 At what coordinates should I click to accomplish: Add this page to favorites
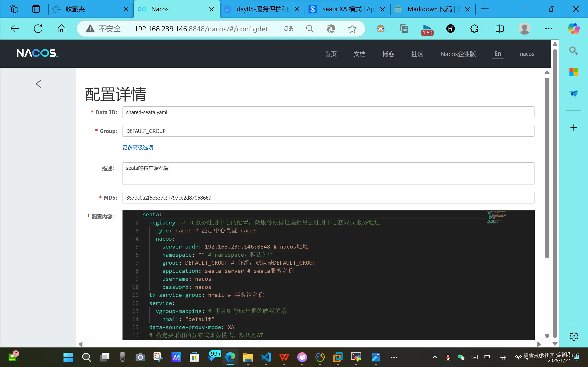click(352, 29)
